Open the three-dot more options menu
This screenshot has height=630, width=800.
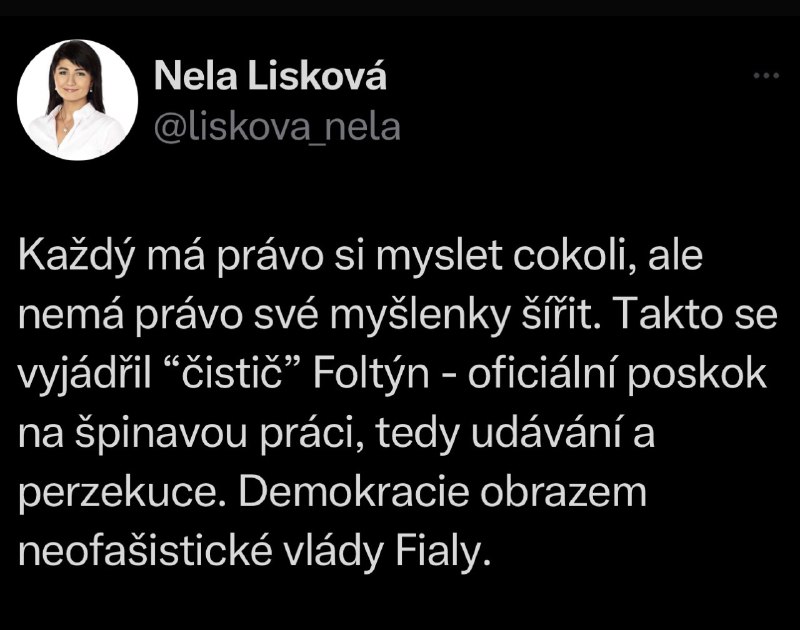click(766, 76)
